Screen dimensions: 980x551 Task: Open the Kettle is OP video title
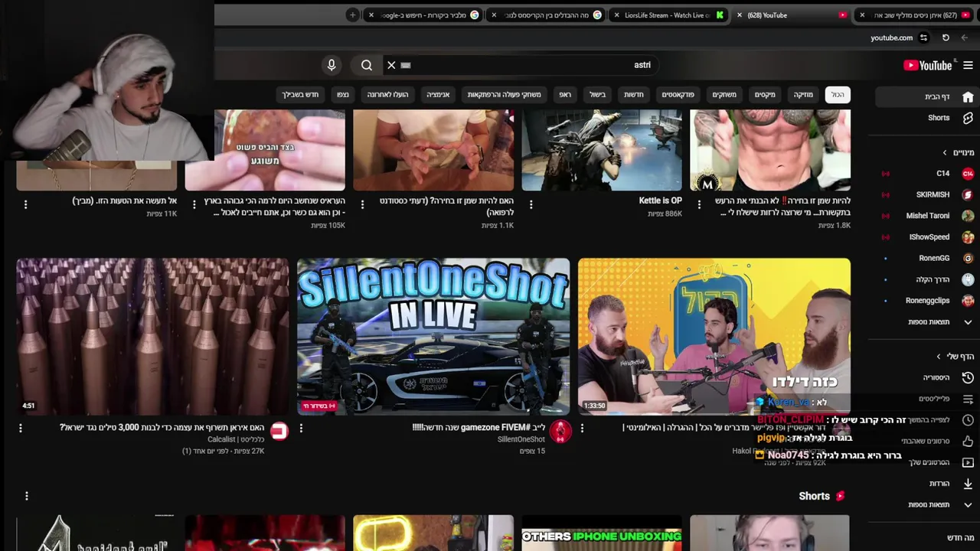(660, 201)
